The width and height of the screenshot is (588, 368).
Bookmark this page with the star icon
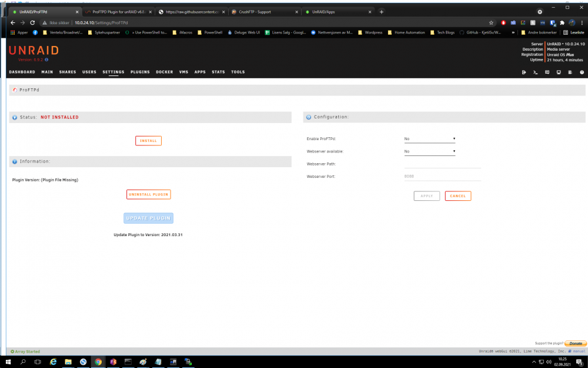click(491, 22)
